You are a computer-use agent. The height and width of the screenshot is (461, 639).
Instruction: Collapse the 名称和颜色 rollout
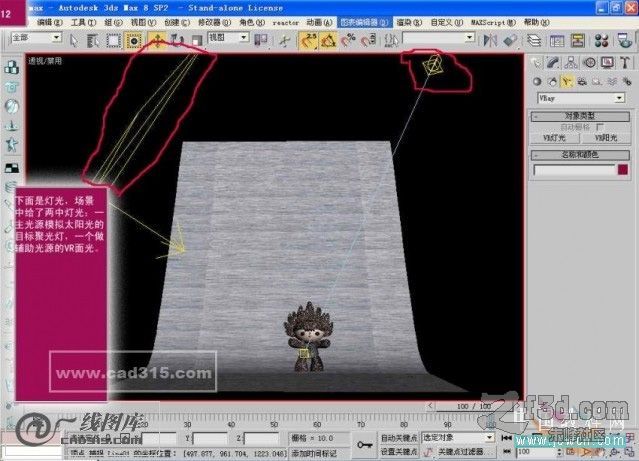click(x=580, y=155)
